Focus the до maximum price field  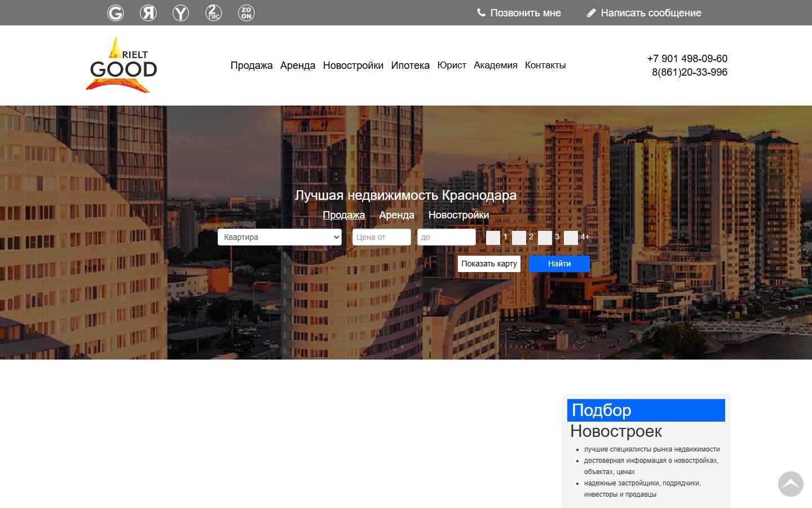(447, 237)
